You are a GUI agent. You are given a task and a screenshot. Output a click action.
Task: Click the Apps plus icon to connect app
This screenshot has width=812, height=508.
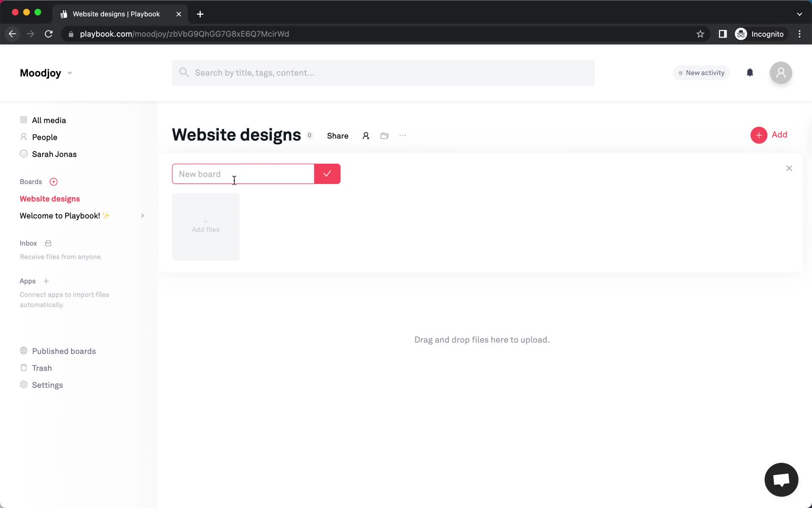point(46,281)
